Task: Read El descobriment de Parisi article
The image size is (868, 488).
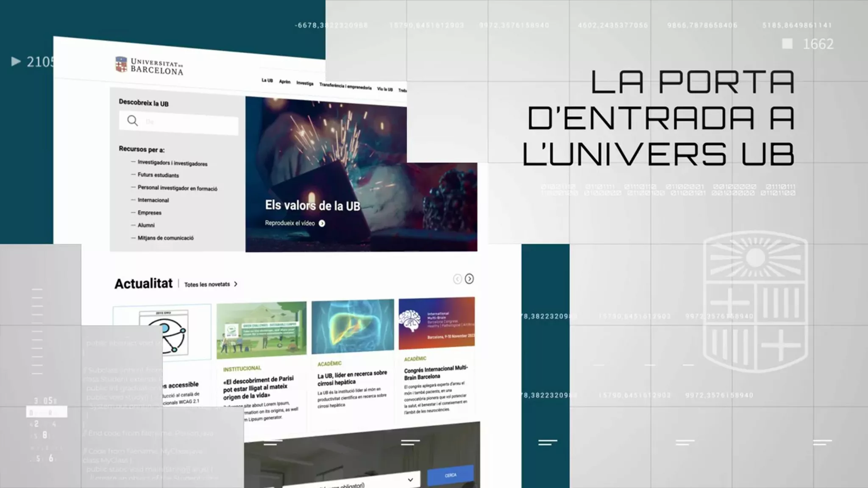Action: pos(259,388)
